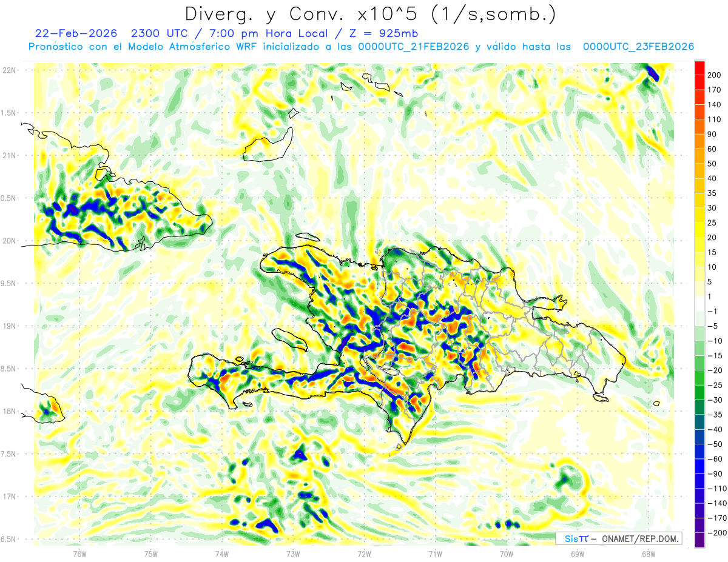Select the date text '22-Feb-2026 2300 UTC'
The image size is (728, 562).
[x=112, y=33]
